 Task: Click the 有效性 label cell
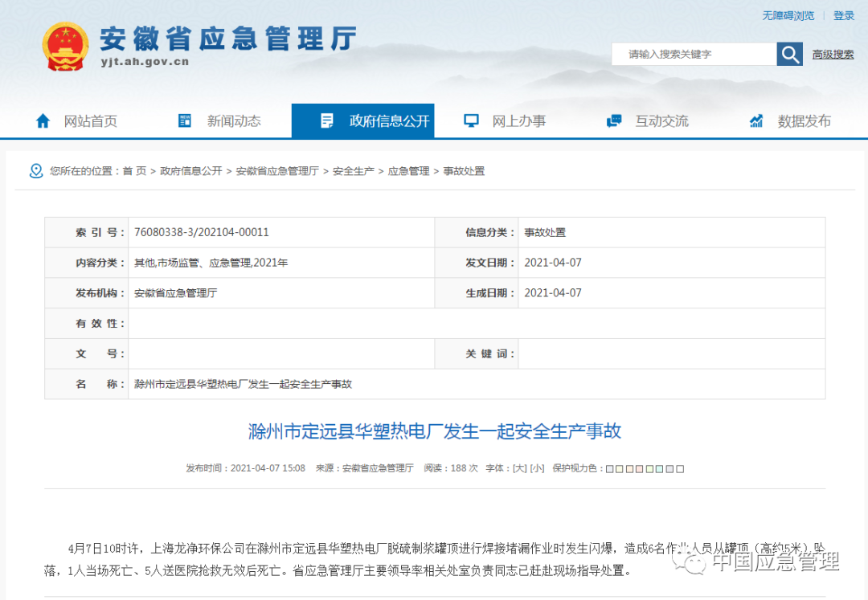click(86, 323)
